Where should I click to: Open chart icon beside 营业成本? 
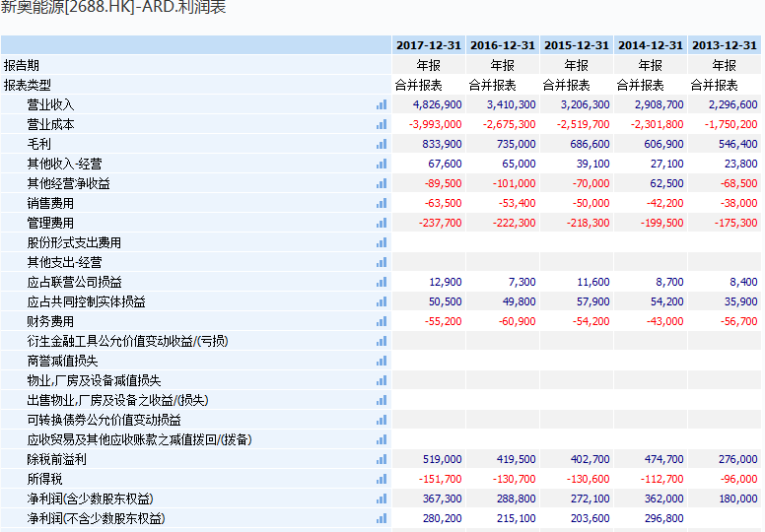(381, 124)
